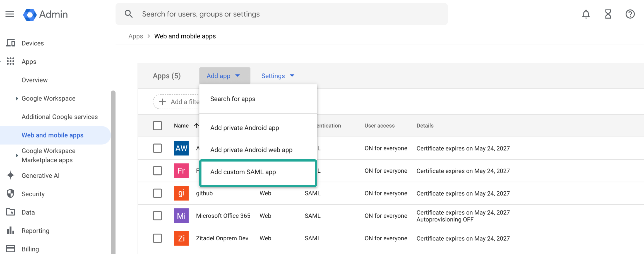Select the github row checkbox

point(157,193)
